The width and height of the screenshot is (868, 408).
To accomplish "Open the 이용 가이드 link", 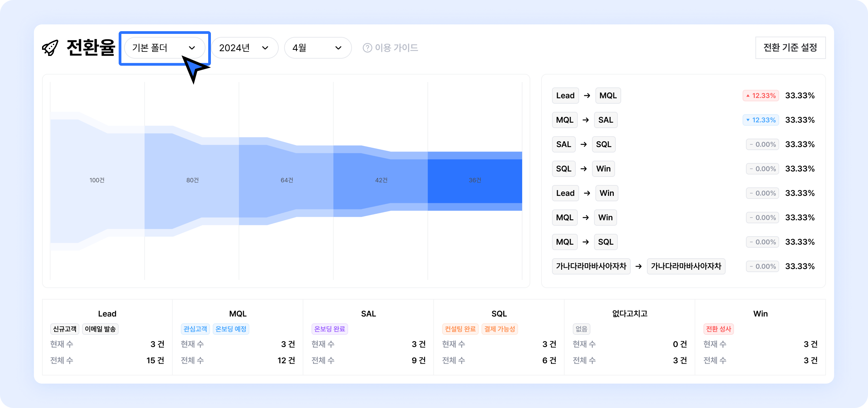I will pos(396,48).
